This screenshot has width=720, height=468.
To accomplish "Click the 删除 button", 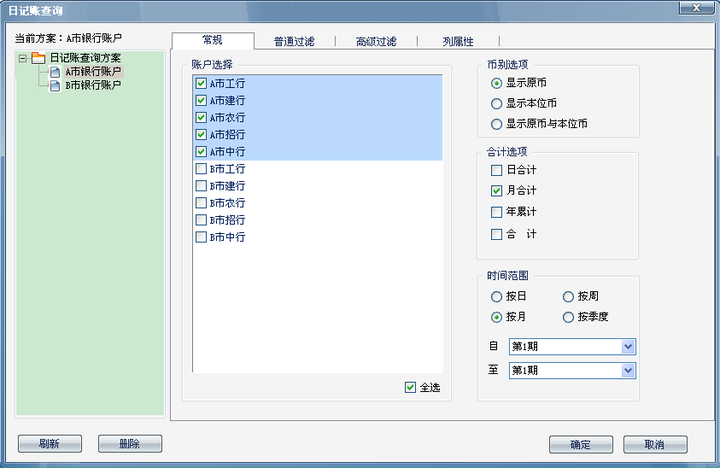I will click(130, 444).
